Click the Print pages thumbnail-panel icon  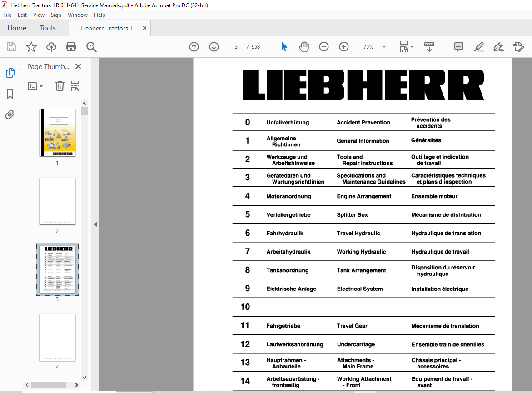pos(75,86)
